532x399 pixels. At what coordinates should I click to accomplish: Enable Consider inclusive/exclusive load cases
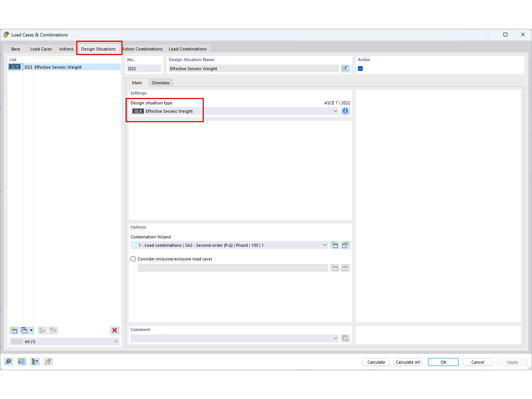click(133, 259)
